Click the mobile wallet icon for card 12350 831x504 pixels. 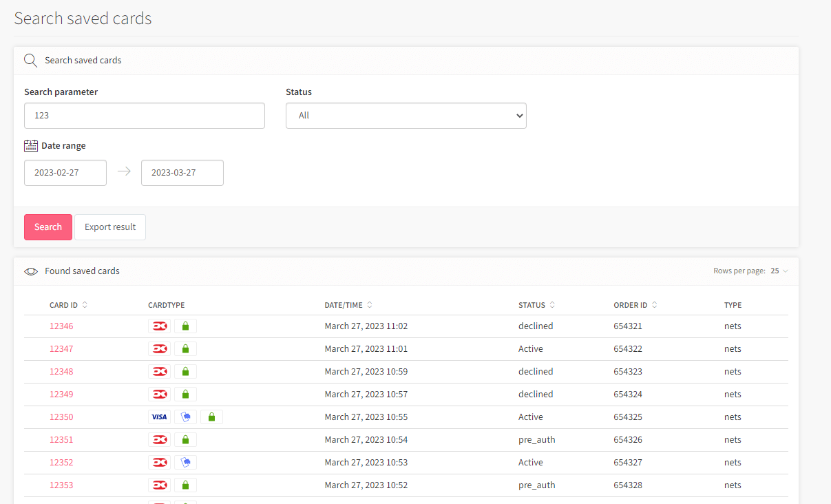185,417
